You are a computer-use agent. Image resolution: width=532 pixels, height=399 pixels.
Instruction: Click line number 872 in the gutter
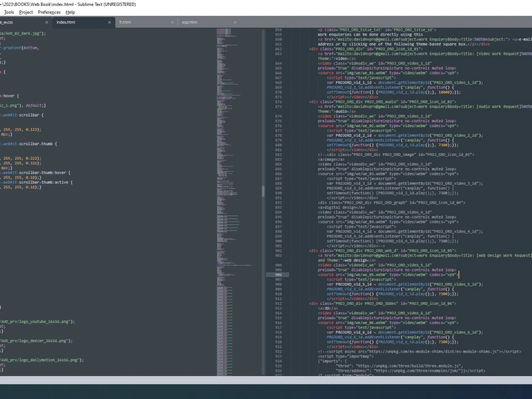[278, 102]
